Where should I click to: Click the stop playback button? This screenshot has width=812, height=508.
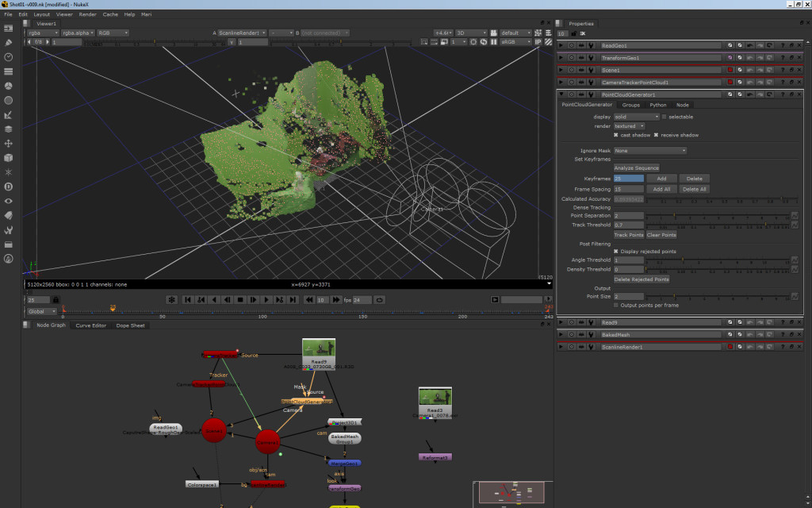pyautogui.click(x=239, y=299)
